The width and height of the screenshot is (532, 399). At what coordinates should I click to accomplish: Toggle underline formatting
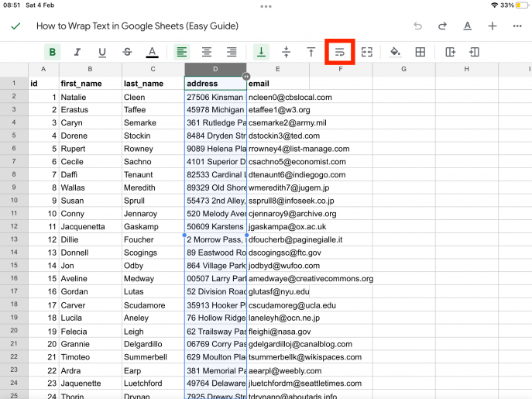tap(102, 52)
